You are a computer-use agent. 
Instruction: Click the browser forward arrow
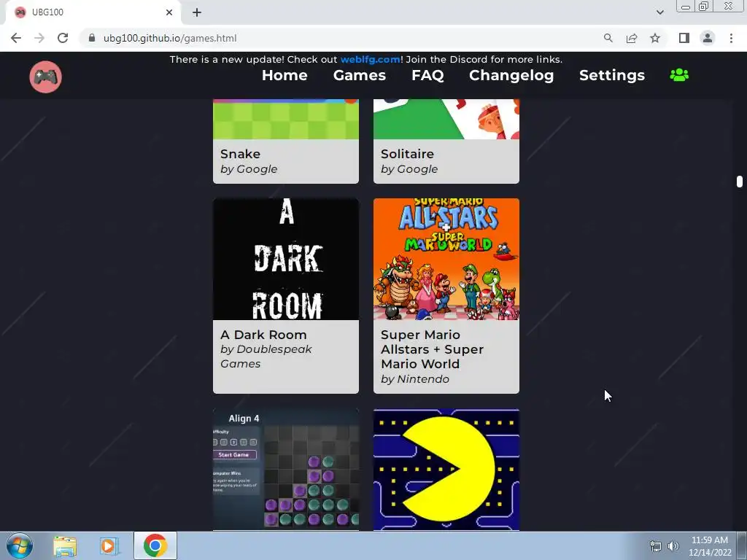(39, 38)
